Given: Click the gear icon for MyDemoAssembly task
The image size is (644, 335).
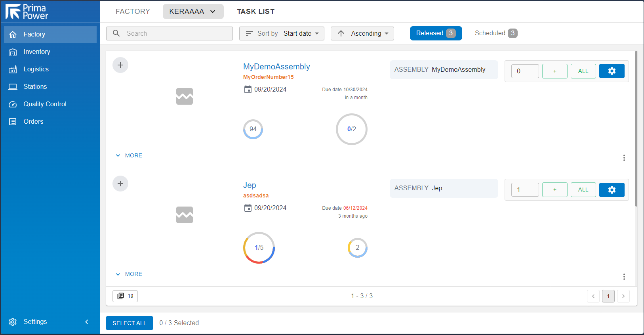Looking at the screenshot, I should (x=612, y=71).
